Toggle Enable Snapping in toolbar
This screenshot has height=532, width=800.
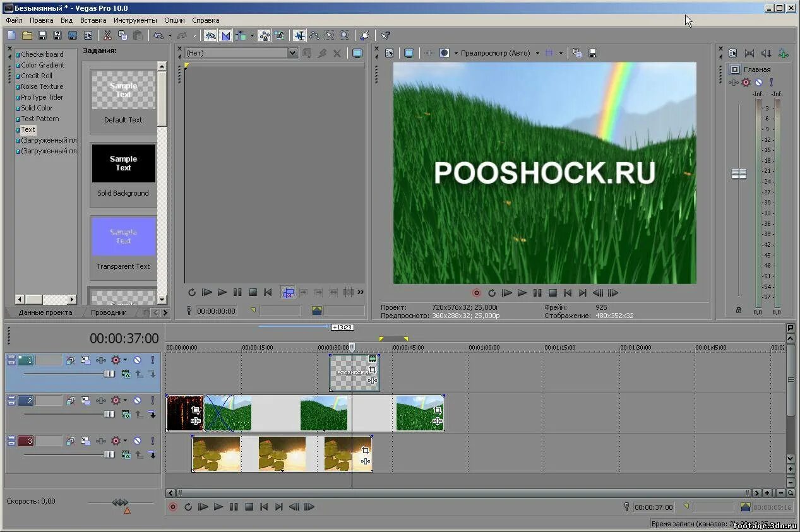coord(210,35)
